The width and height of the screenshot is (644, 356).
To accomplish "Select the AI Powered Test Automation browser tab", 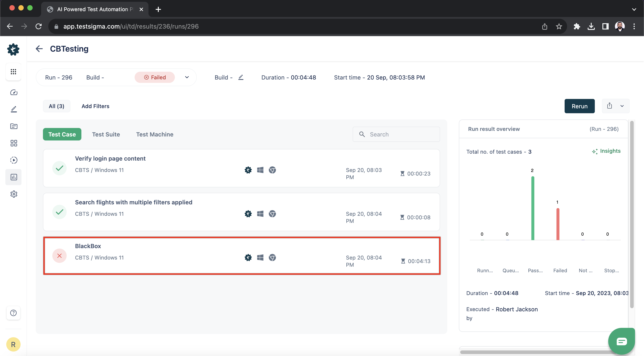I will click(x=95, y=9).
